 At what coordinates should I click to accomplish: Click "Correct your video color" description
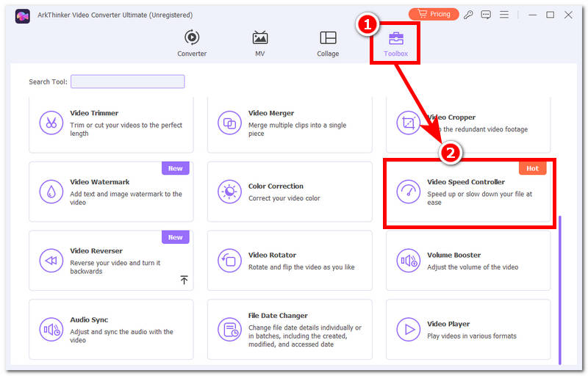click(284, 198)
